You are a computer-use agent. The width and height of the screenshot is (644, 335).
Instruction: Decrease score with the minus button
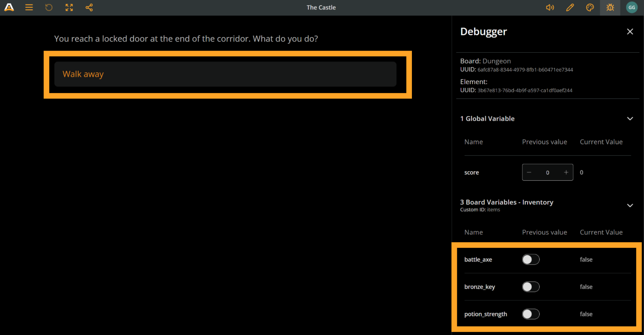pyautogui.click(x=529, y=172)
